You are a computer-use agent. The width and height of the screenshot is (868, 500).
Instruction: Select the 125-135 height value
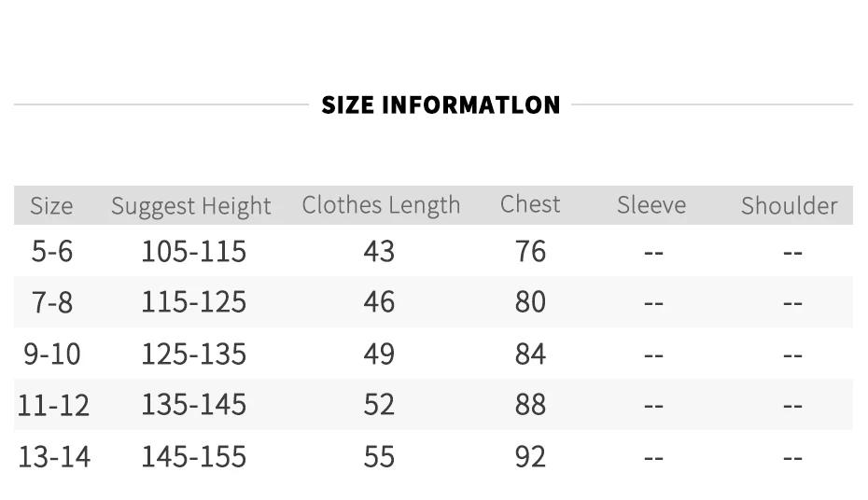194,354
